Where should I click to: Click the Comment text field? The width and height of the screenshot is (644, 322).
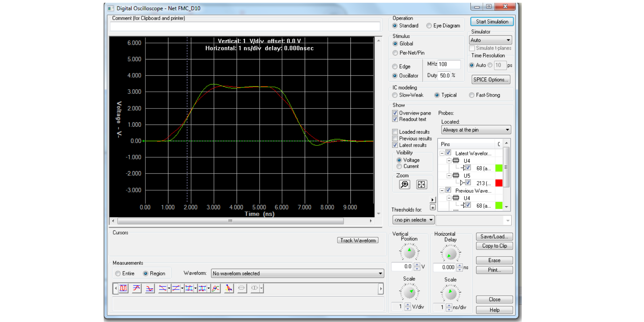(245, 26)
